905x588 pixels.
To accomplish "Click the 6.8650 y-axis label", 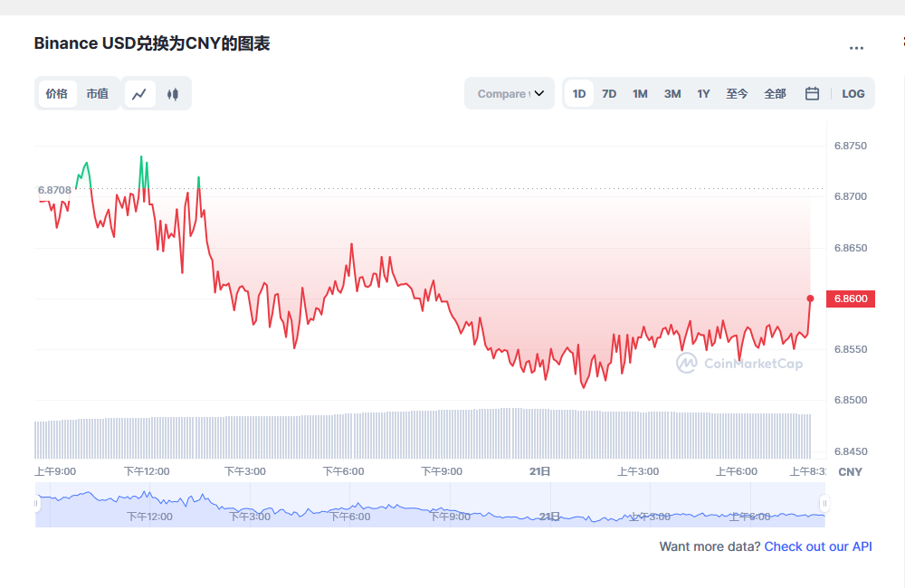I will pos(851,248).
